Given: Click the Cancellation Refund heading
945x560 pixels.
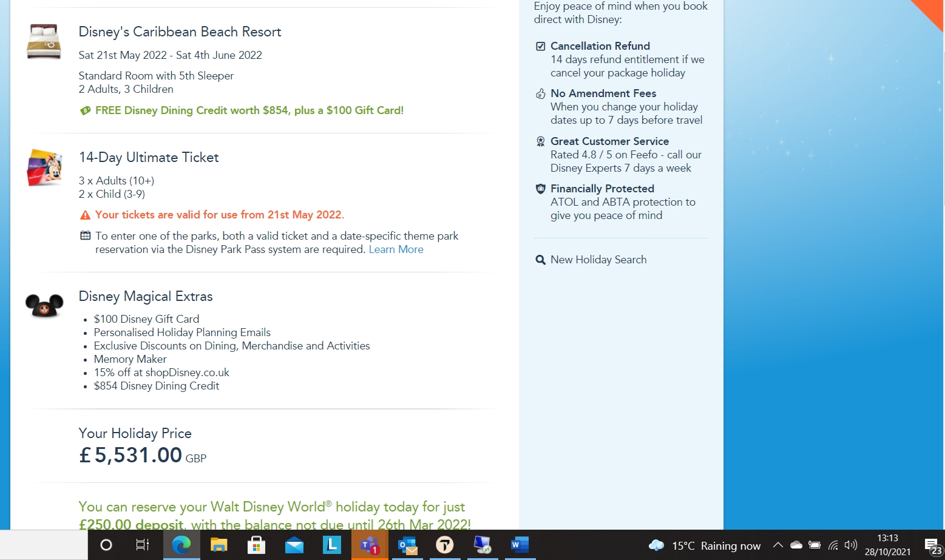Looking at the screenshot, I should [x=600, y=46].
